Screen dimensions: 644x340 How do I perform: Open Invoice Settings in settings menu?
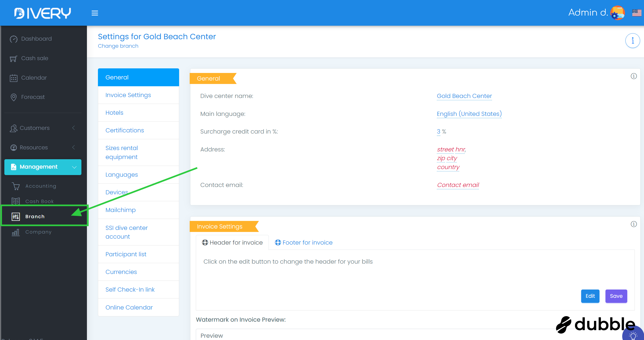(128, 95)
